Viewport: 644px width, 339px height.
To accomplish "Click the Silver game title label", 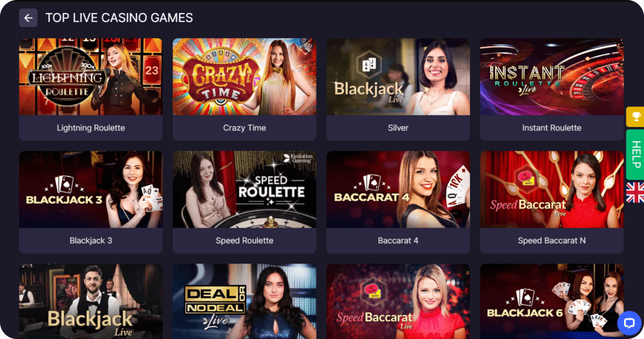I will (398, 128).
